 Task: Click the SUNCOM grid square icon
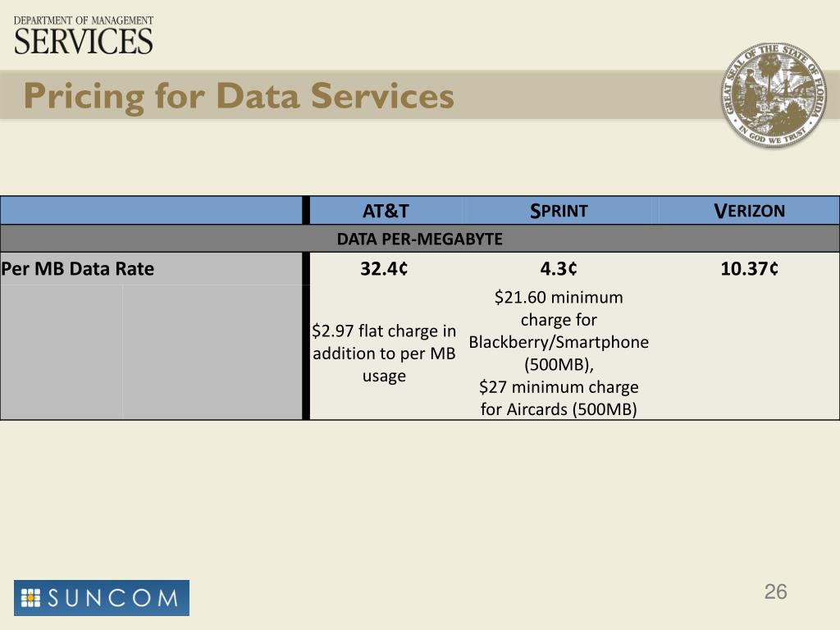click(x=30, y=598)
